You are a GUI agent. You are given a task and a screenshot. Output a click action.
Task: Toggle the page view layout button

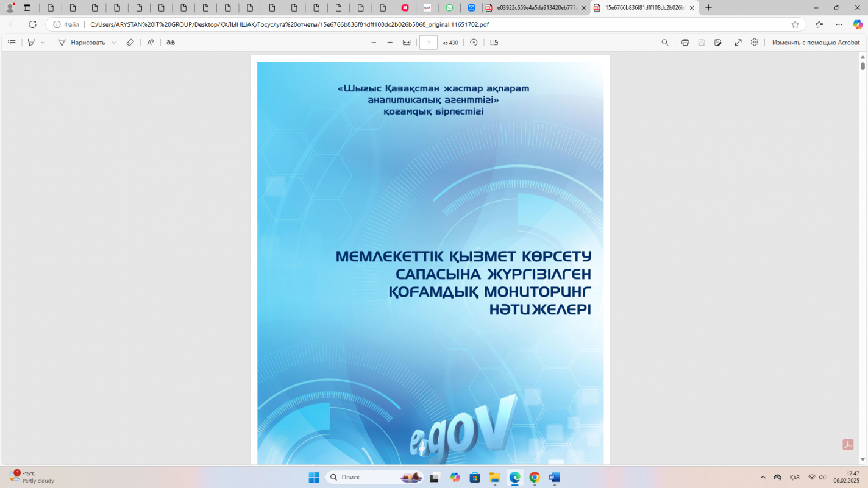[494, 43]
